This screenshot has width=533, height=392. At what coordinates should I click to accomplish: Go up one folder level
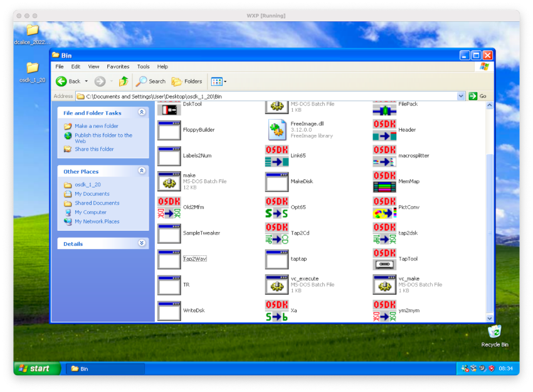tap(124, 82)
